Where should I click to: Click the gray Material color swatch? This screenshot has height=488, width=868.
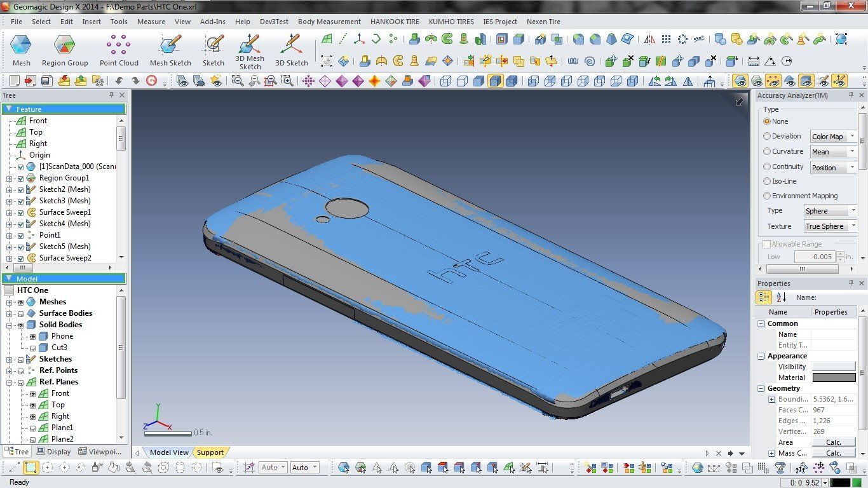tap(834, 377)
